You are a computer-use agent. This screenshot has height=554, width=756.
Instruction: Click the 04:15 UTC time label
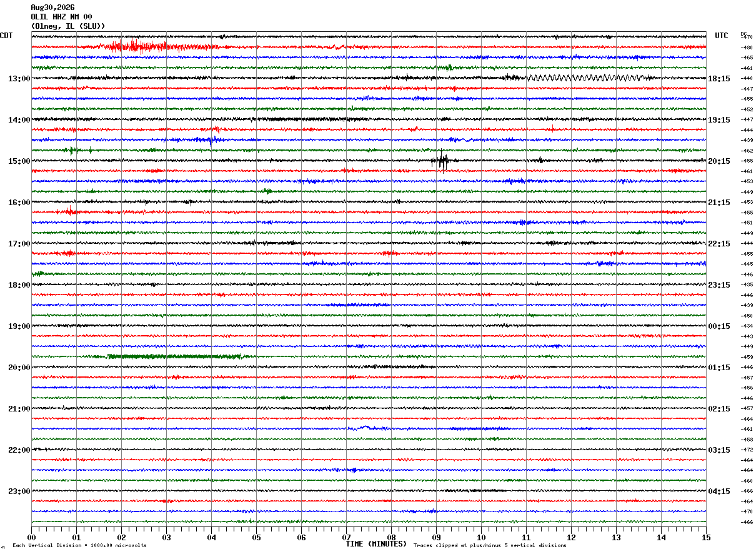(x=719, y=491)
